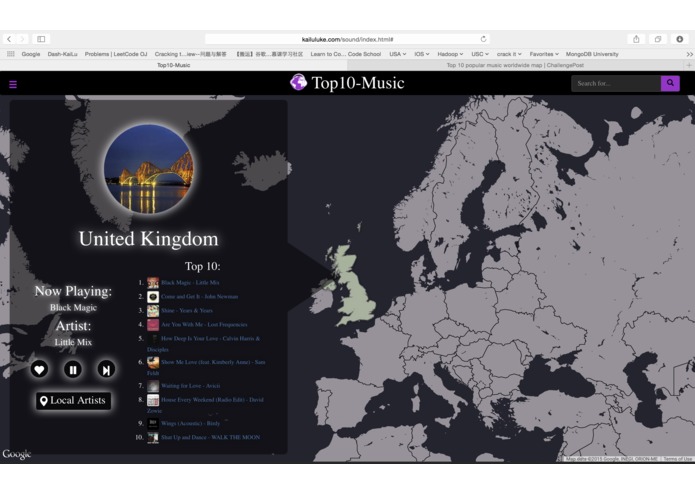Click the Show Me Love album cover

[153, 362]
